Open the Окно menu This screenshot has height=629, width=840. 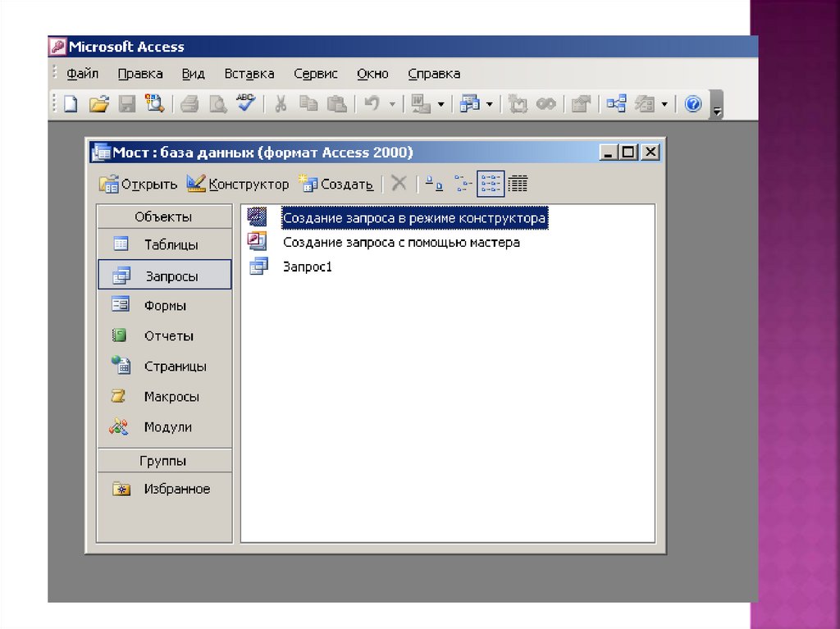(372, 74)
